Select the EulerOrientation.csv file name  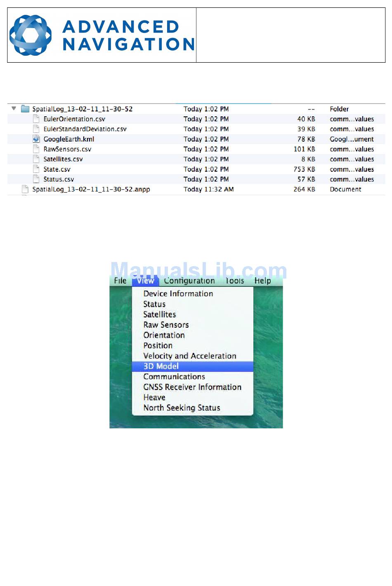(74, 119)
